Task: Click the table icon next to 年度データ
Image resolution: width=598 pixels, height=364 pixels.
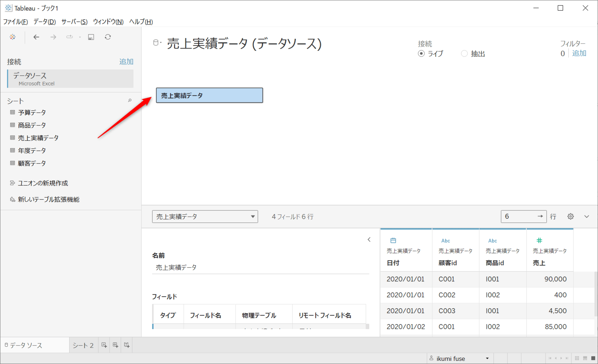Action: pos(13,150)
